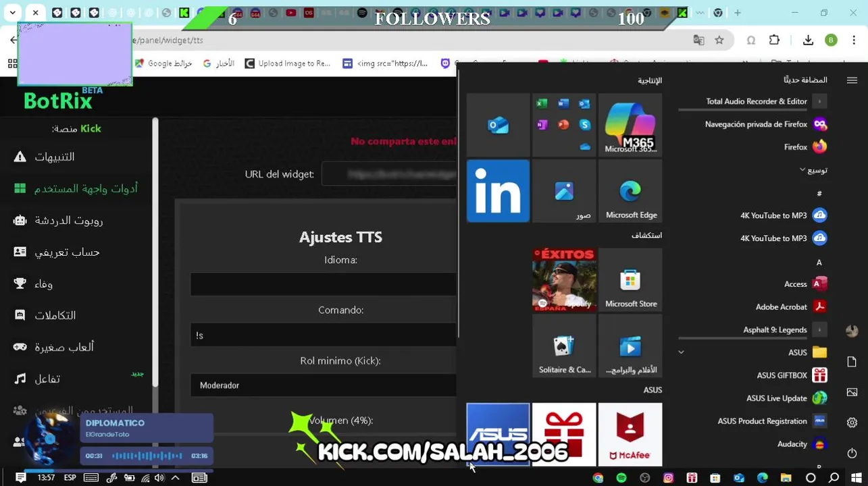Open the Spotify ÉXITOS tile
Image resolution: width=868 pixels, height=486 pixels.
pyautogui.click(x=564, y=279)
